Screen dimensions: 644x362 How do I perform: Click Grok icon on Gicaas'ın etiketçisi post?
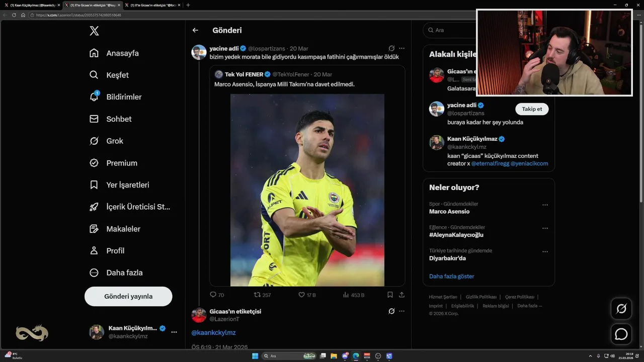click(391, 311)
